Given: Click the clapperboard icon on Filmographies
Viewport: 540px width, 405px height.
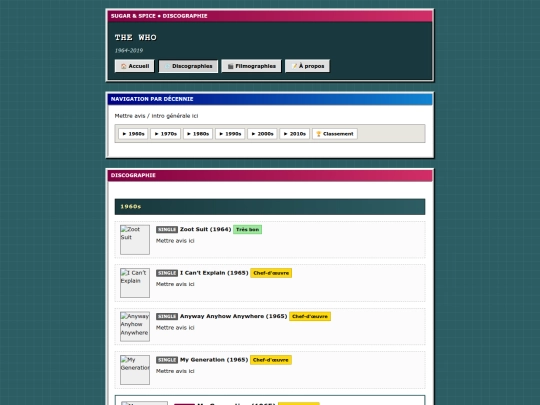Looking at the screenshot, I should tap(230, 66).
